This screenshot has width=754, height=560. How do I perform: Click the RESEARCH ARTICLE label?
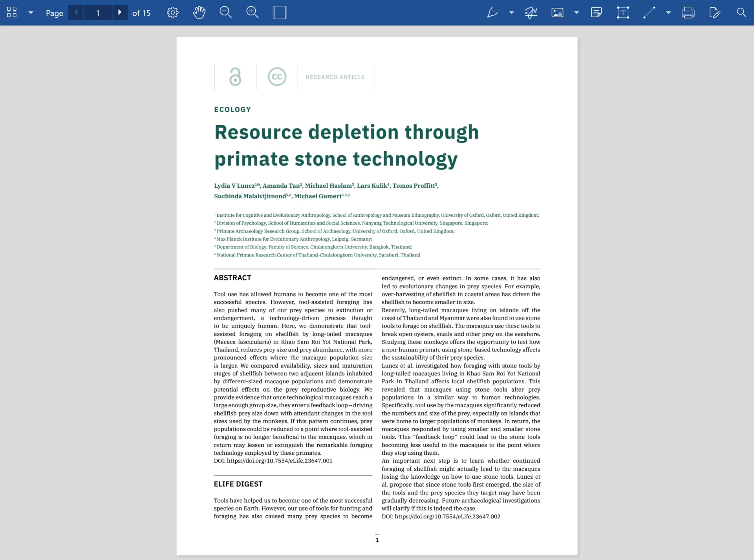coord(335,77)
